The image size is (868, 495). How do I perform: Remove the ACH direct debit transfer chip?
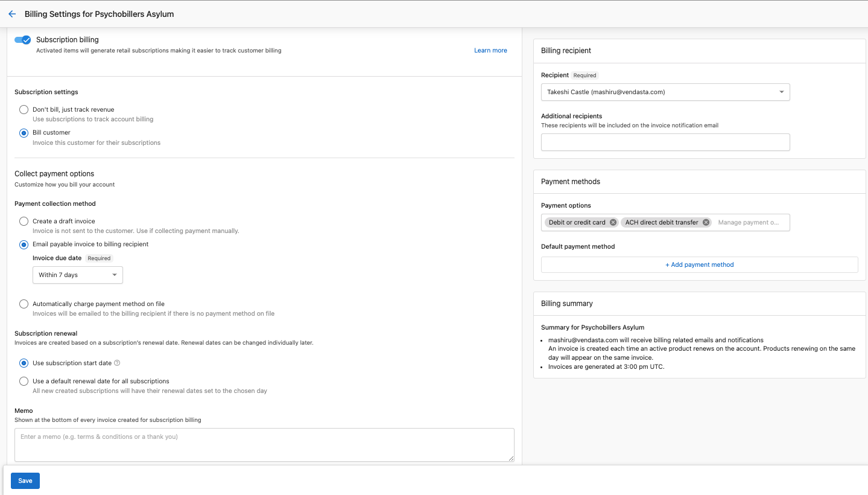706,222
